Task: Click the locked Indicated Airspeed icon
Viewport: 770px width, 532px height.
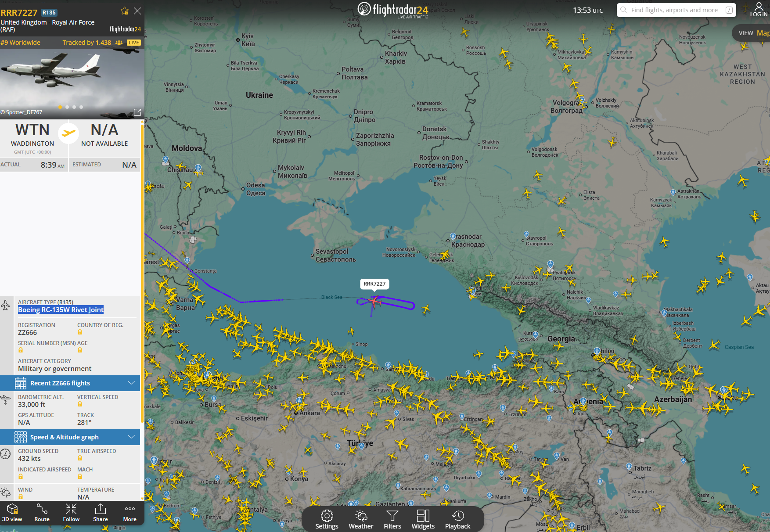Action: pyautogui.click(x=21, y=477)
